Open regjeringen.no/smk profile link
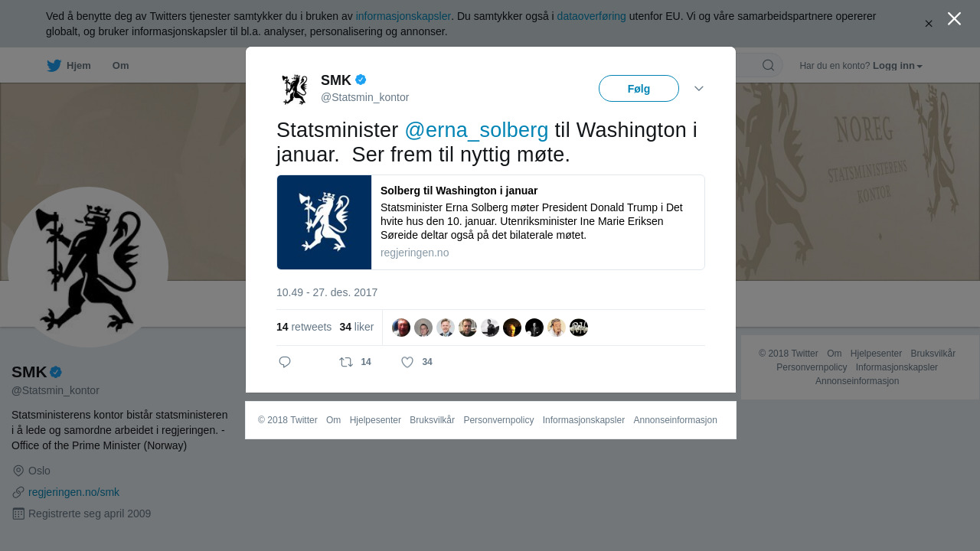The image size is (980, 551). (73, 492)
